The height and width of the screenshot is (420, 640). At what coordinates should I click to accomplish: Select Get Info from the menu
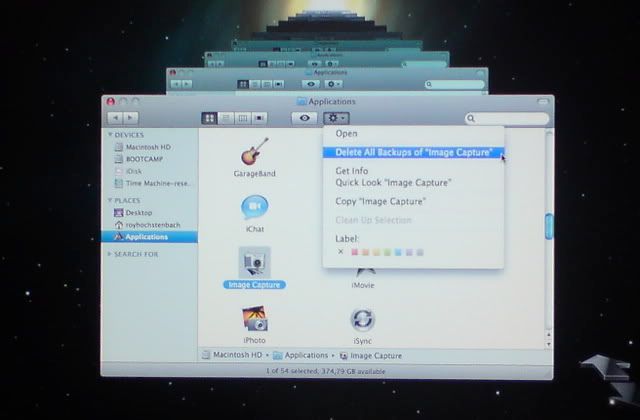354,171
